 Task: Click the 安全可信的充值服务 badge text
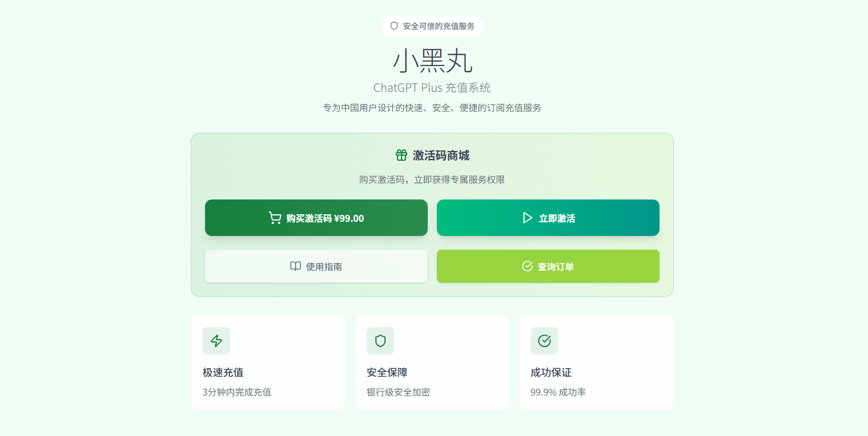(439, 26)
